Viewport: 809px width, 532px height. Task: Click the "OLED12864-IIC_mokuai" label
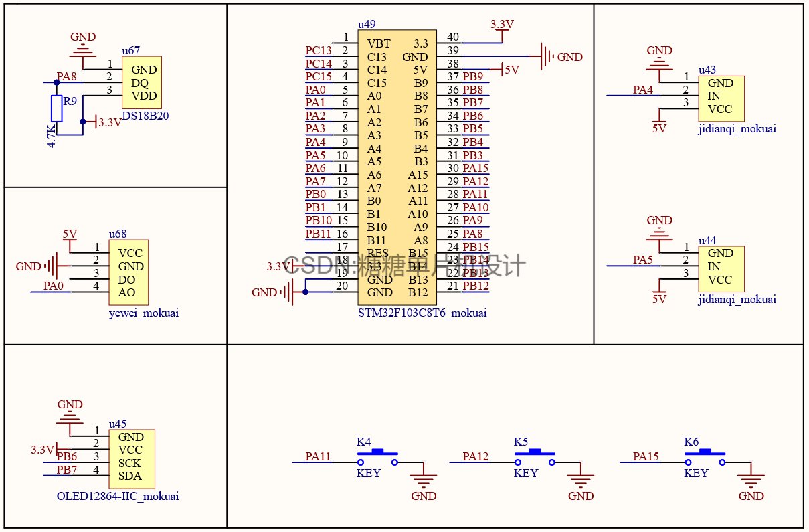[x=118, y=496]
